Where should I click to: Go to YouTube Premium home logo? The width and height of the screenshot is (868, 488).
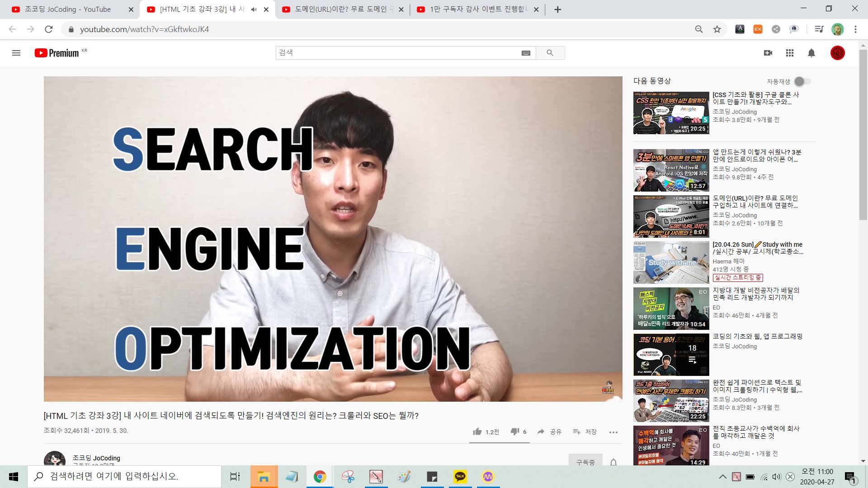pyautogui.click(x=57, y=53)
